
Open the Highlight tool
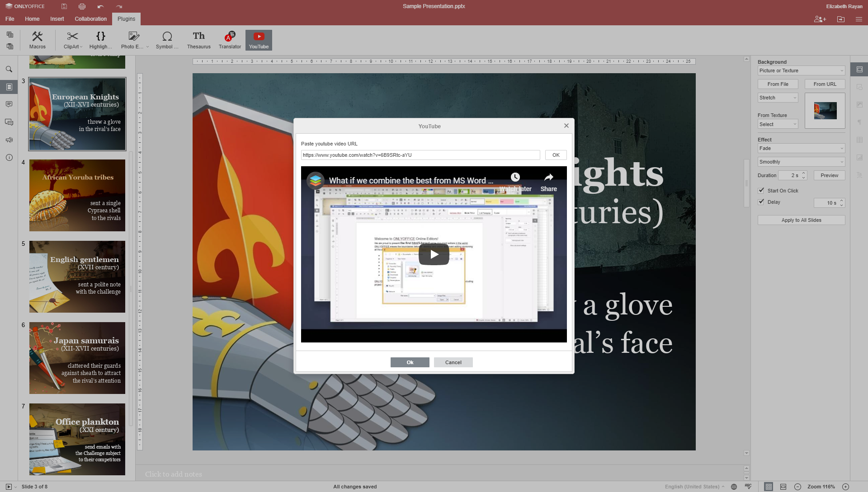[x=99, y=40]
